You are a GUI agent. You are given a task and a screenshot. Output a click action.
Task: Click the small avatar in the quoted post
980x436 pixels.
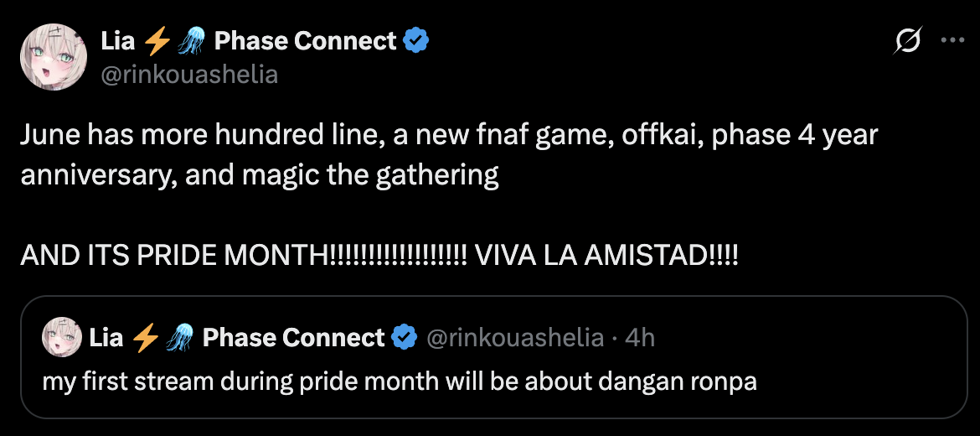tap(61, 338)
